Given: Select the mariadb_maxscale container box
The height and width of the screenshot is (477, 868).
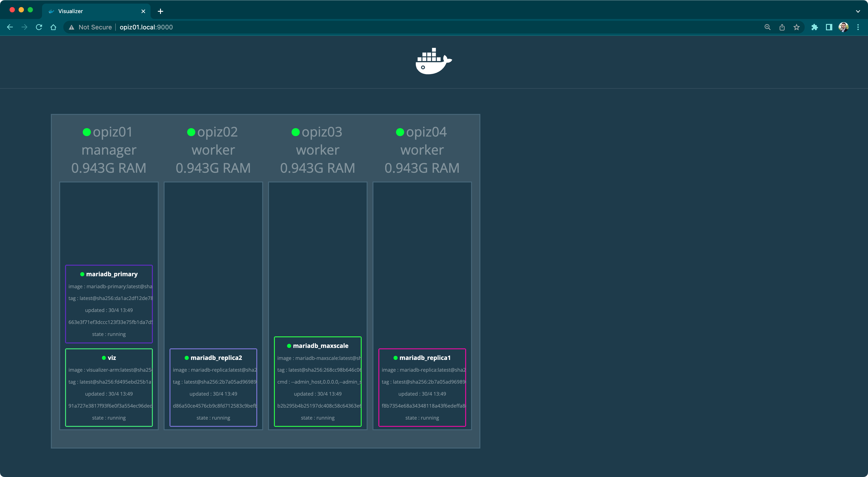Looking at the screenshot, I should 318,382.
